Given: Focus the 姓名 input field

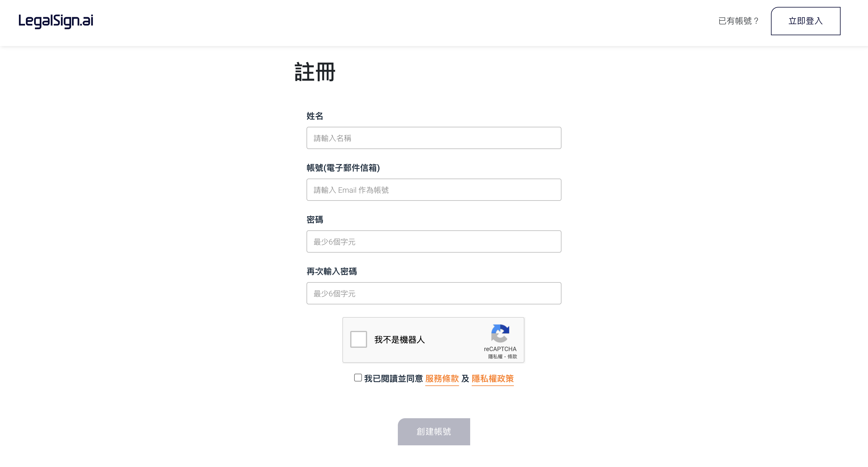Looking at the screenshot, I should tap(434, 138).
